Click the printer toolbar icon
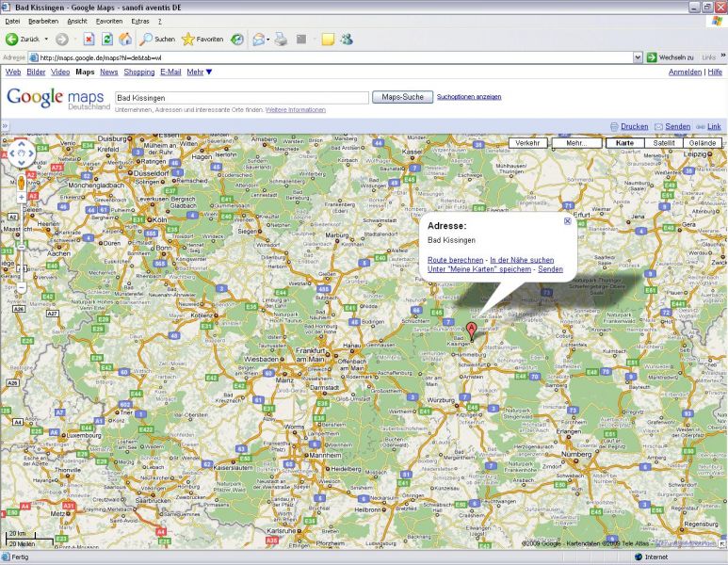 pos(281,40)
